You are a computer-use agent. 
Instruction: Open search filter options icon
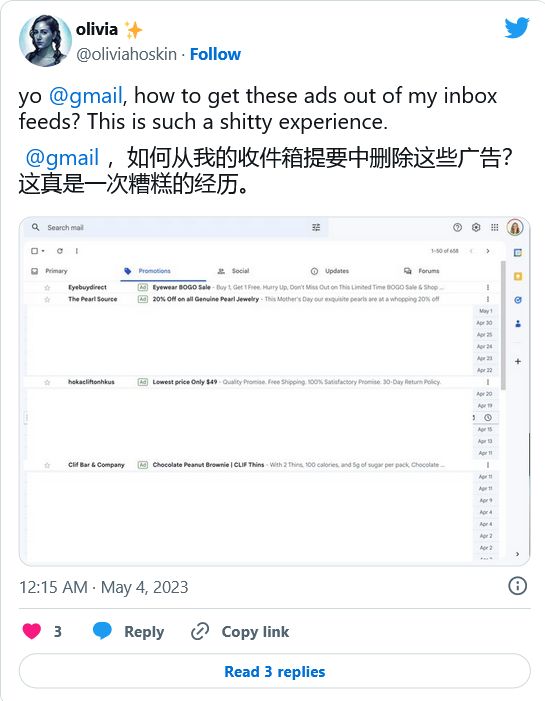pos(316,228)
